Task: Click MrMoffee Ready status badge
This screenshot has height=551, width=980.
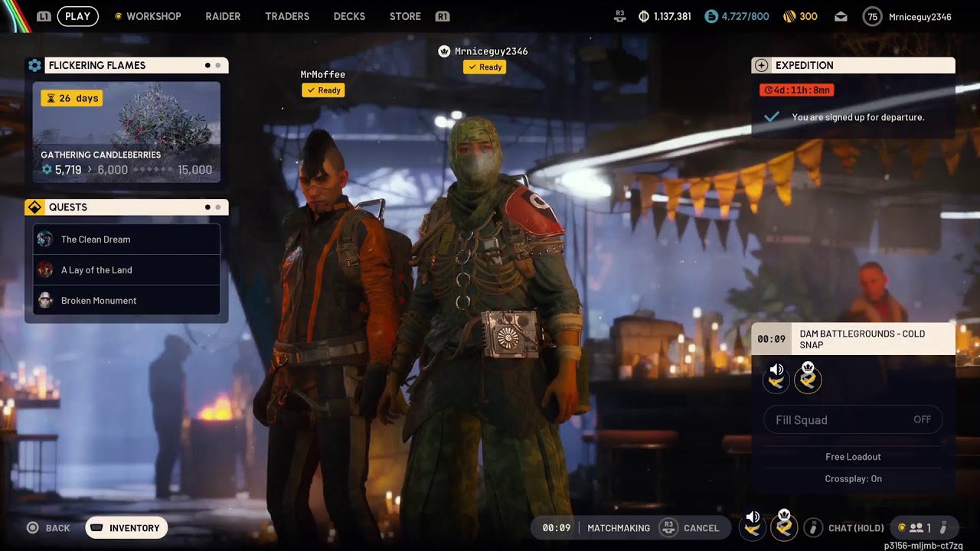Action: coord(323,90)
